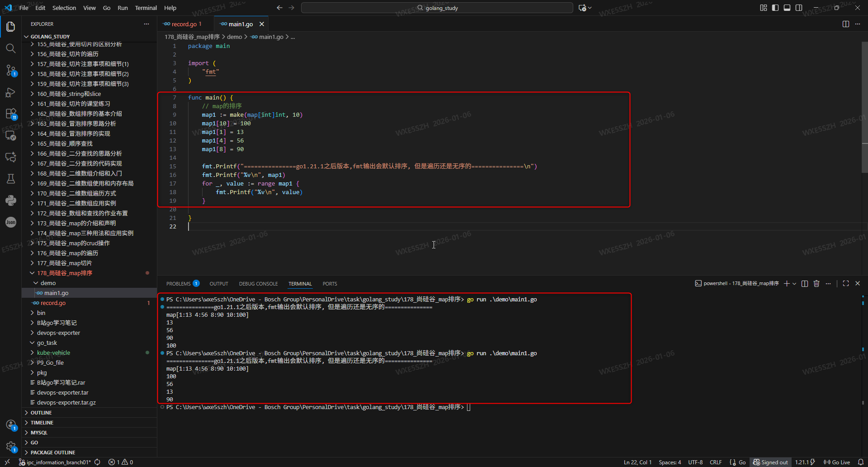Viewport: 868px width, 467px height.
Task: Change indentation via Spaces: 4
Action: point(670,462)
